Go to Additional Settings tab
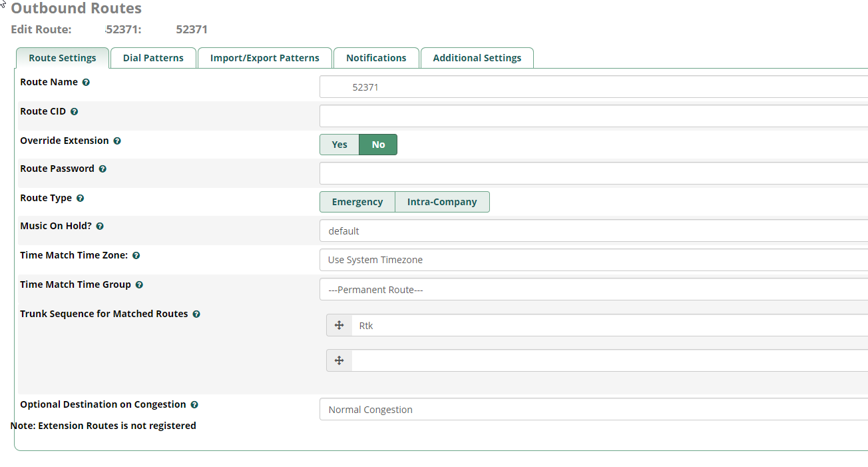Viewport: 868px width, 467px height. point(477,58)
